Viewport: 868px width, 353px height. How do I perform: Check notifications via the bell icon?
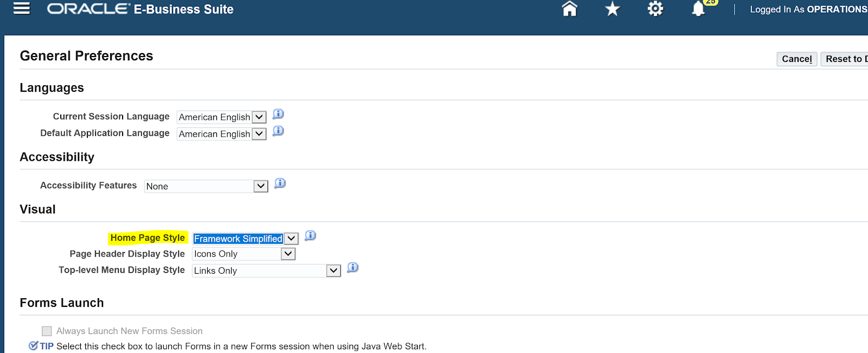699,10
